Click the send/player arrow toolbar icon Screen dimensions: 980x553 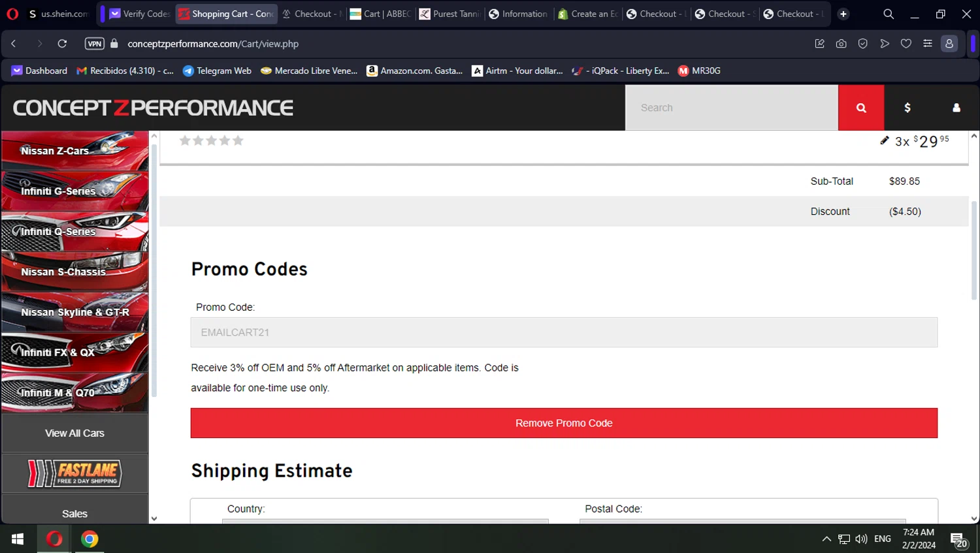885,44
